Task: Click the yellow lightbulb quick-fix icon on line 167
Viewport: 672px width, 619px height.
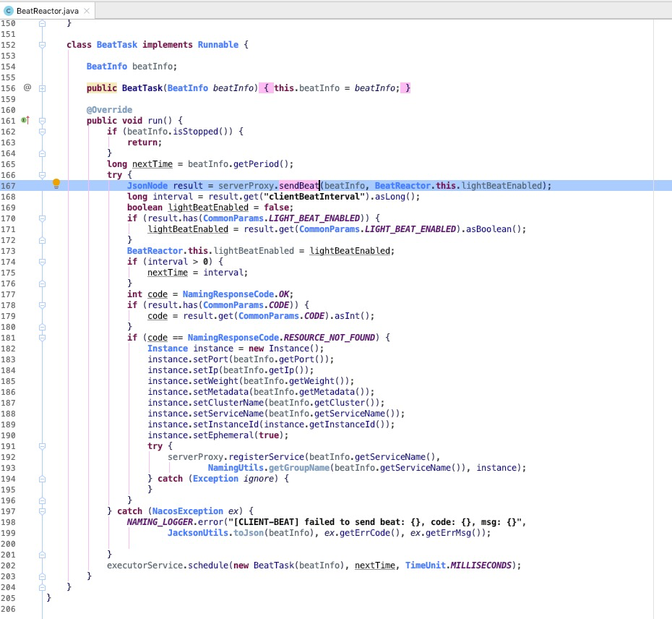Action: (x=56, y=184)
